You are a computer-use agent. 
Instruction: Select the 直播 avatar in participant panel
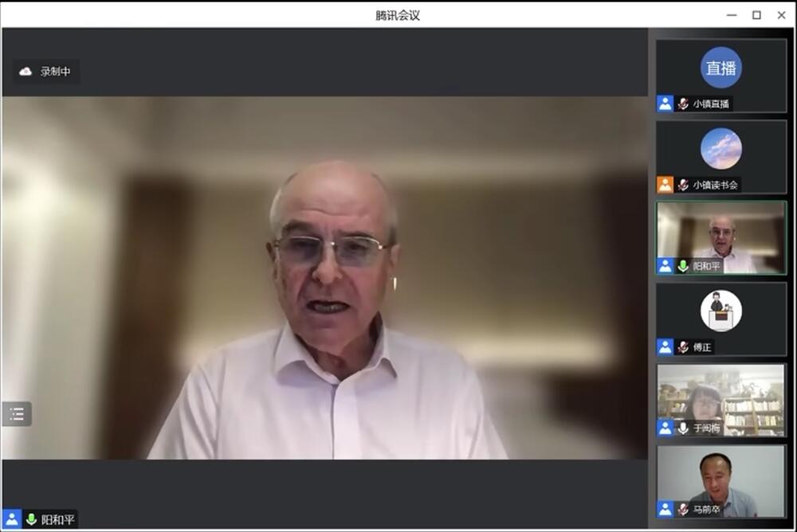pyautogui.click(x=720, y=68)
